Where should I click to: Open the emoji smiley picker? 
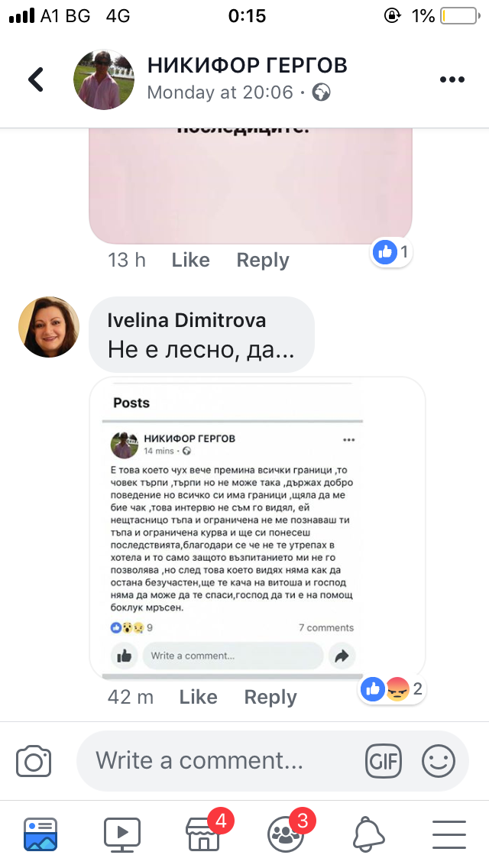tap(439, 760)
